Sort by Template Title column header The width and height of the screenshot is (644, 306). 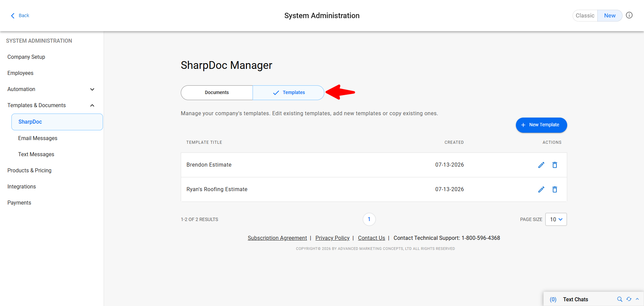pos(204,142)
